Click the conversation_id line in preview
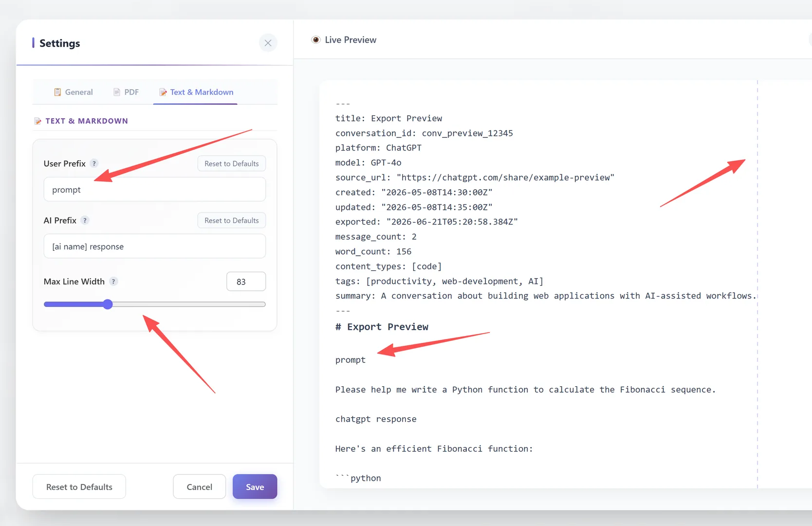The height and width of the screenshot is (526, 812). pyautogui.click(x=424, y=133)
